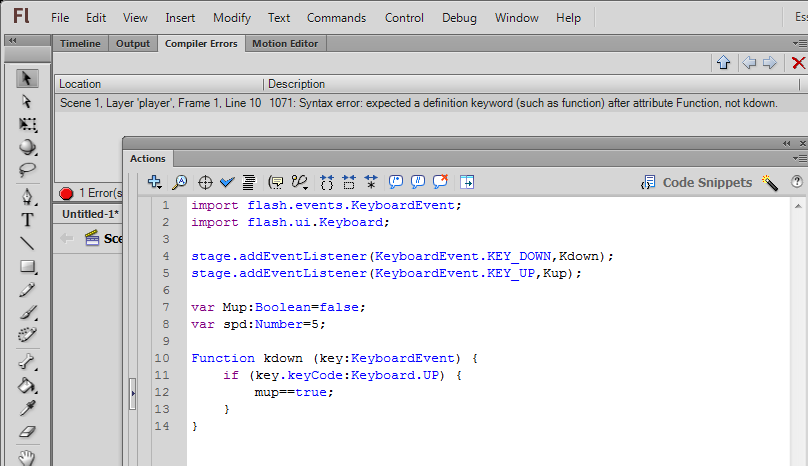Select the Eraser tool
The image size is (808, 466).
[27, 431]
